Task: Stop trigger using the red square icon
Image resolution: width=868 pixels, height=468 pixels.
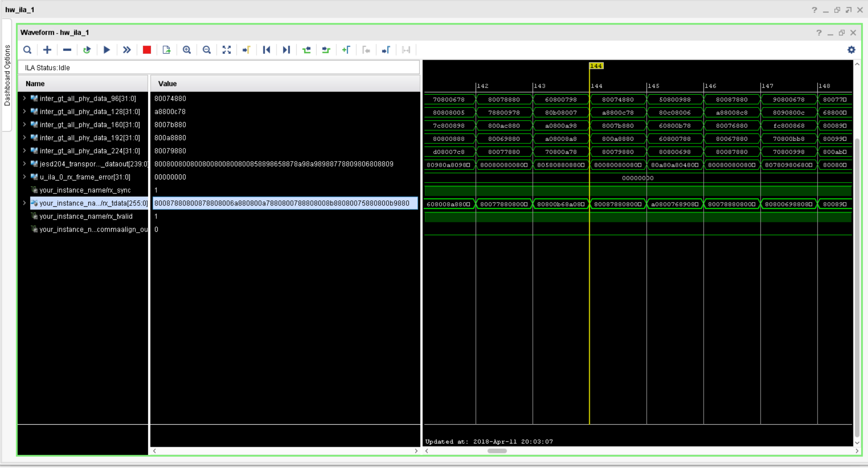Action: pyautogui.click(x=147, y=50)
